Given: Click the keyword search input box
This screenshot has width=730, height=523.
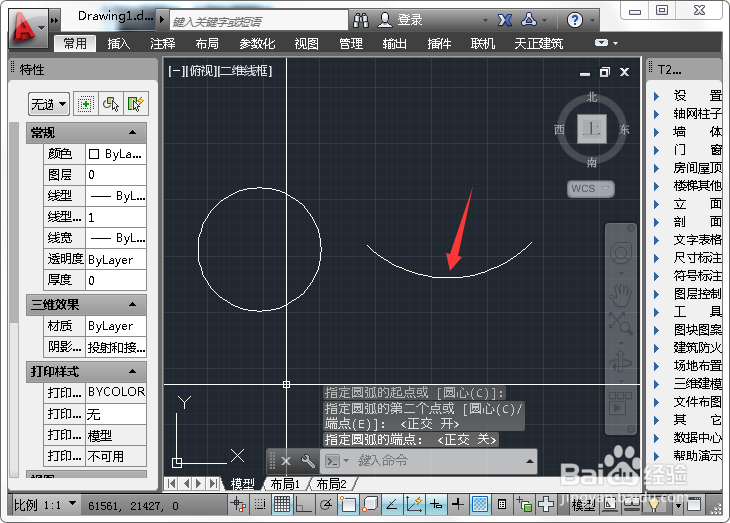Looking at the screenshot, I should click(259, 21).
